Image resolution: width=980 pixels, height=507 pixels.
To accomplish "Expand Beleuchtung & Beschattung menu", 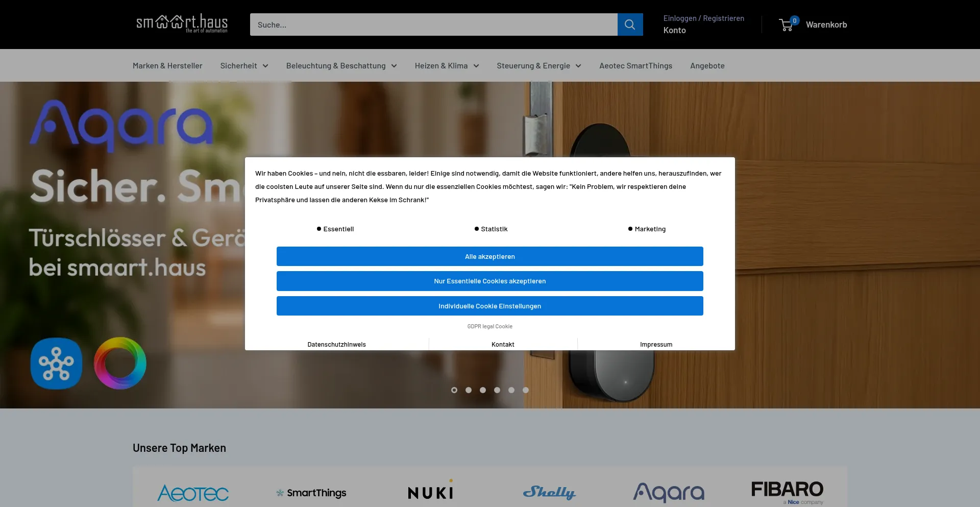I will click(x=341, y=66).
